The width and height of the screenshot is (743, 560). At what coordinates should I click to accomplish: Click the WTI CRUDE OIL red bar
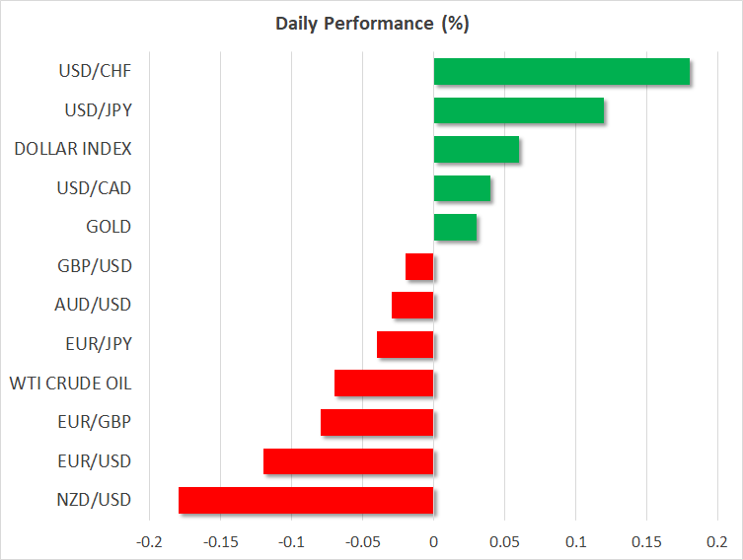384,384
